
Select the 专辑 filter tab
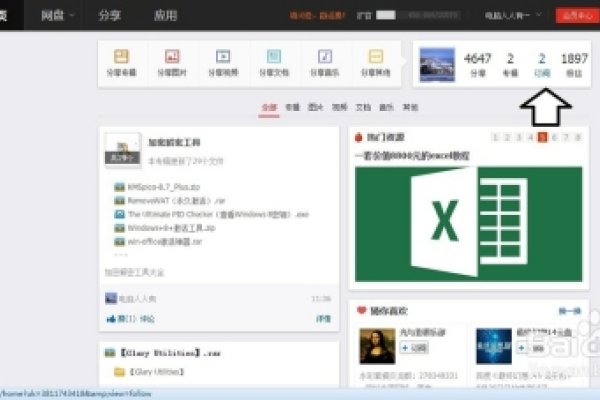point(293,108)
